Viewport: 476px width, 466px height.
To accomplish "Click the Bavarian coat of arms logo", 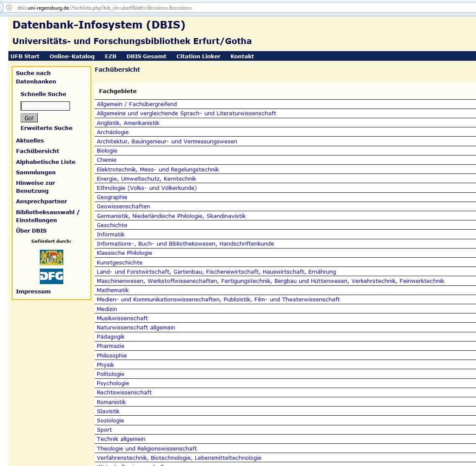I will pyautogui.click(x=51, y=257).
